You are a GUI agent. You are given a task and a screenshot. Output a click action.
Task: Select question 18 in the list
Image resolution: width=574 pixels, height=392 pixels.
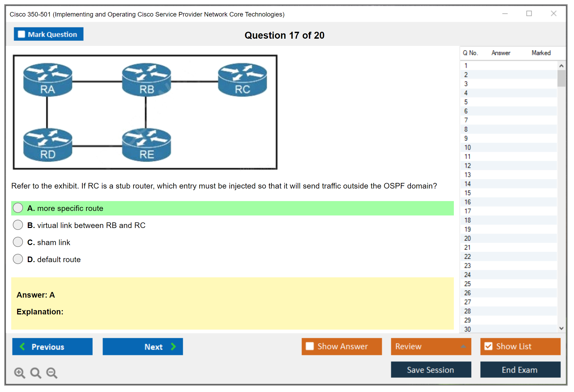coord(468,220)
